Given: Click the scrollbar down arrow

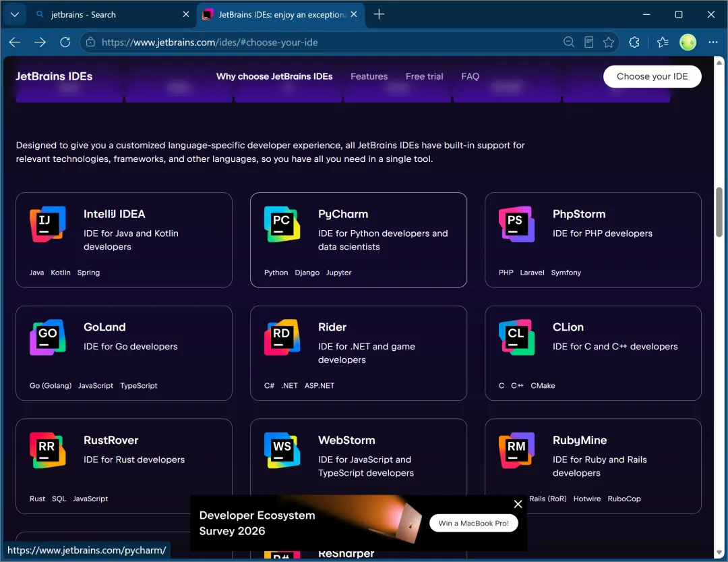Looking at the screenshot, I should click(x=719, y=553).
